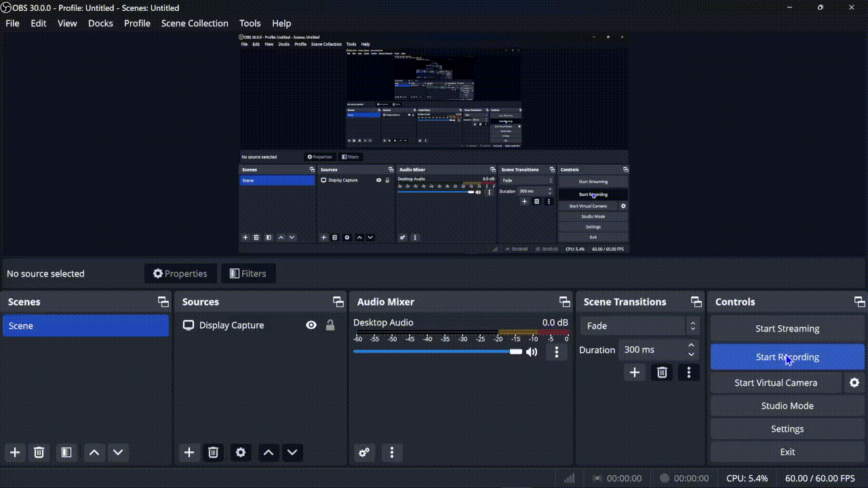Open the Filters button above docks
This screenshot has height=488, width=868.
click(248, 274)
